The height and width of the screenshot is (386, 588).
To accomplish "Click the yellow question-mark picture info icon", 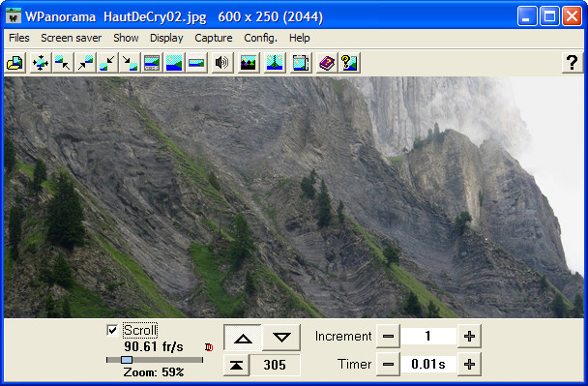I will [x=349, y=63].
